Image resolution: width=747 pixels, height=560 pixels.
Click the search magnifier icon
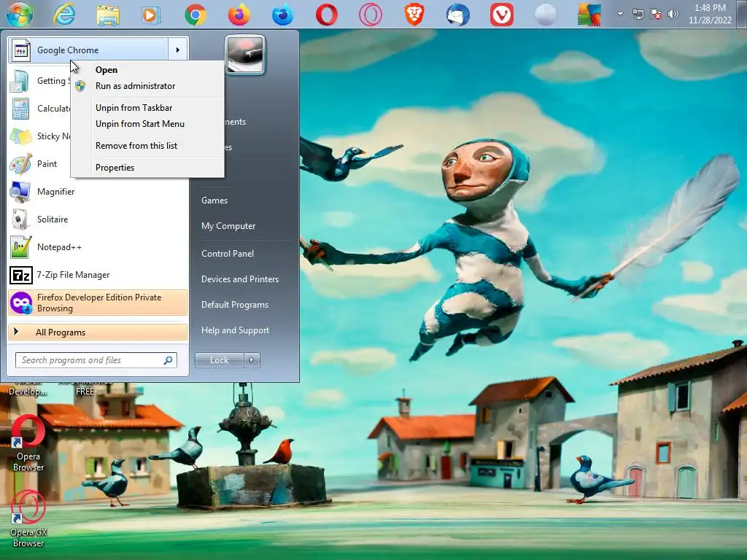[168, 360]
